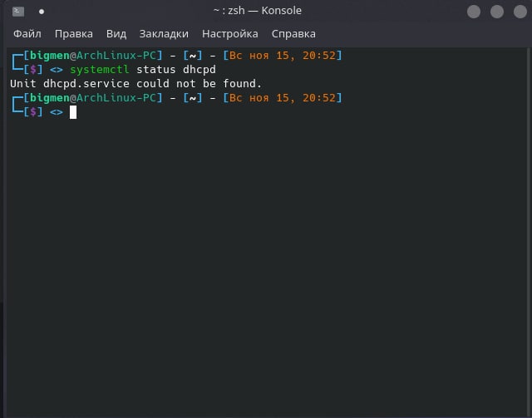Open the Файл menu

pos(27,34)
